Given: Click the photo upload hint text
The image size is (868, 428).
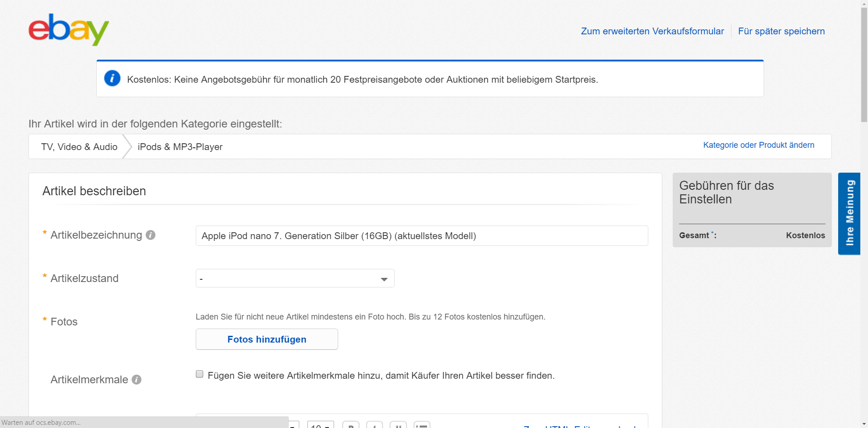Looking at the screenshot, I should (371, 317).
